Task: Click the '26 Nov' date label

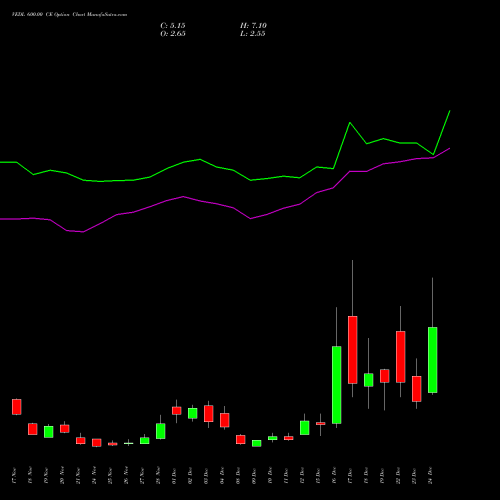Action: pos(126,476)
